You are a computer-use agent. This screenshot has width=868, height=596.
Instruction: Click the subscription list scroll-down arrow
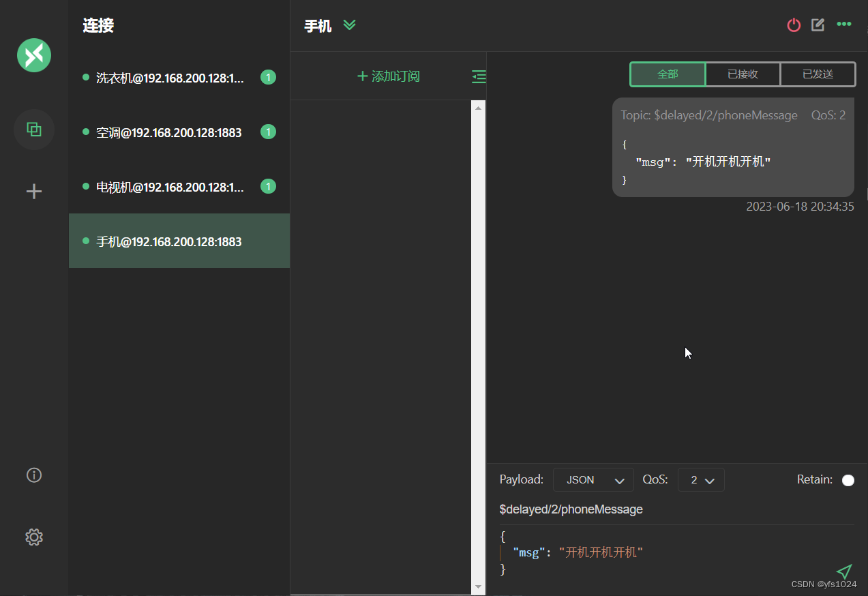click(x=478, y=586)
